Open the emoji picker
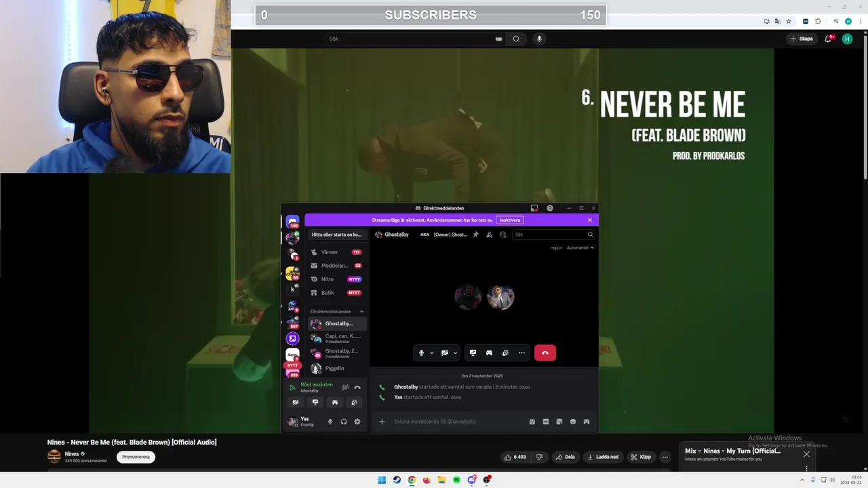This screenshot has width=868, height=488. pyautogui.click(x=573, y=422)
